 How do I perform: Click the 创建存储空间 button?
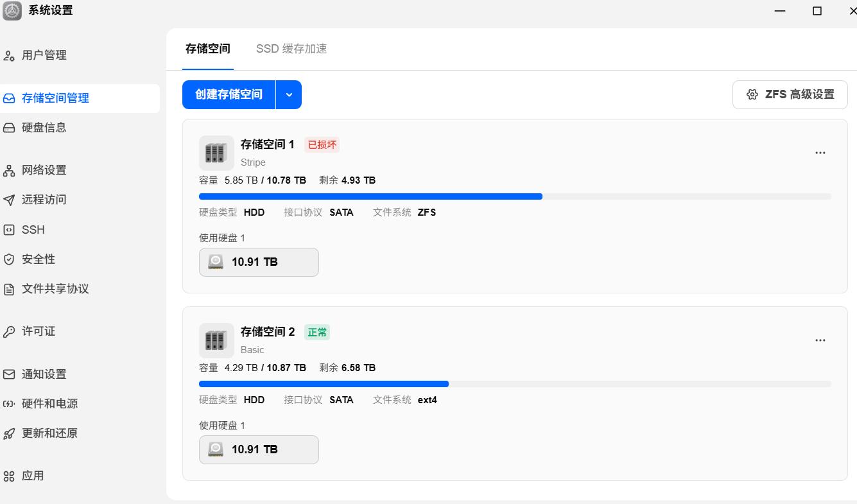[229, 95]
